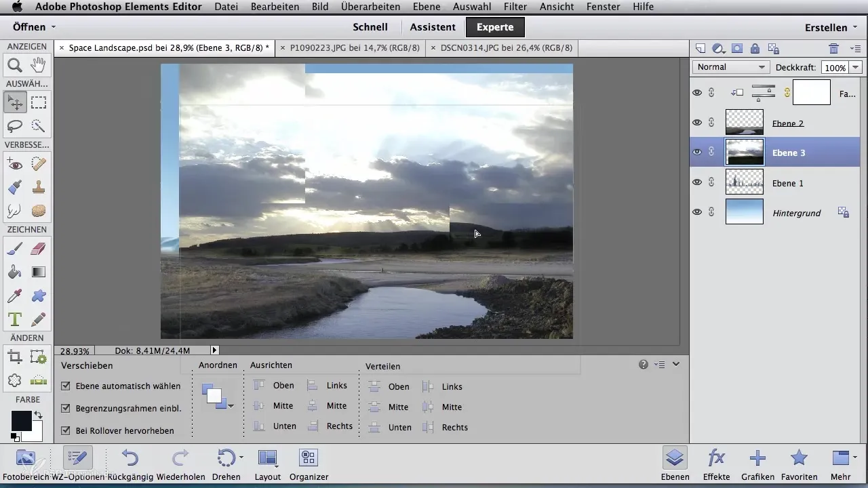868x488 pixels.
Task: Toggle link icon of Ebene 1
Action: point(711,182)
